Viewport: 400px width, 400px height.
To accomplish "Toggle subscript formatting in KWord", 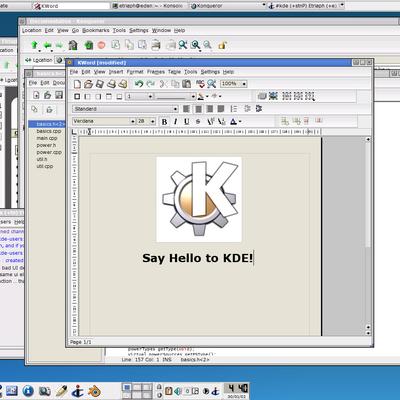I will pos(221,122).
